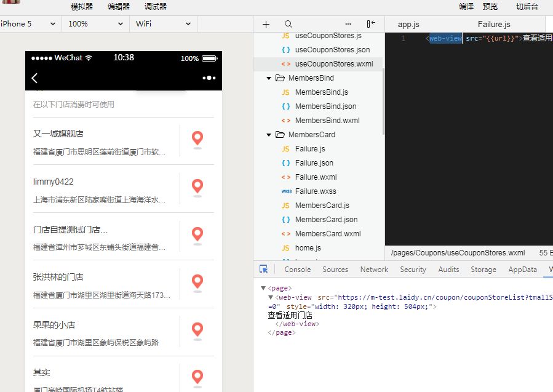
Task: Click the element inspector picker icon
Action: pos(264,270)
